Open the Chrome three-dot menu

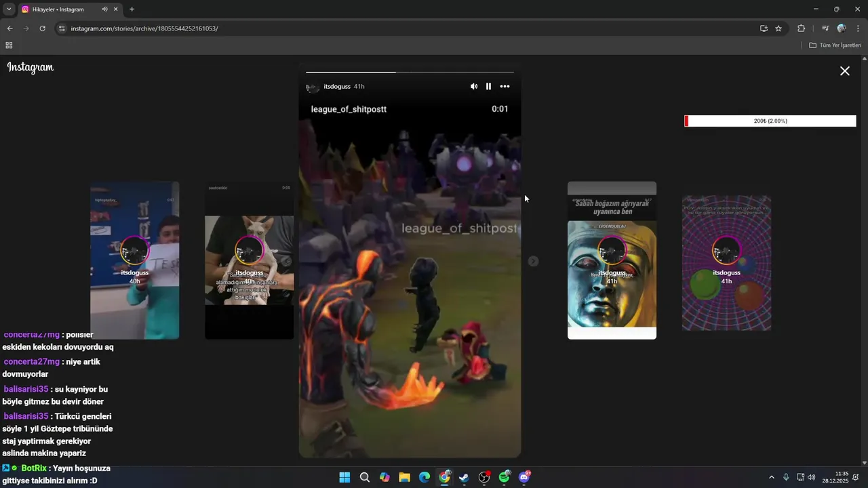coord(859,28)
